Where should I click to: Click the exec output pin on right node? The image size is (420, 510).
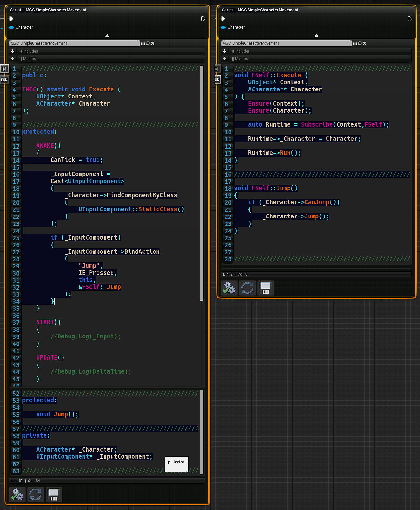[x=410, y=19]
